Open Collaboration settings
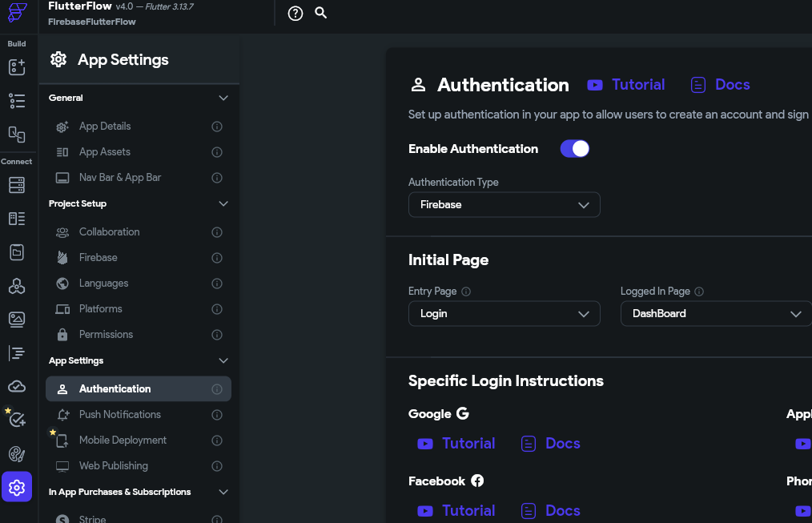Viewport: 812px width, 523px height. [139, 232]
